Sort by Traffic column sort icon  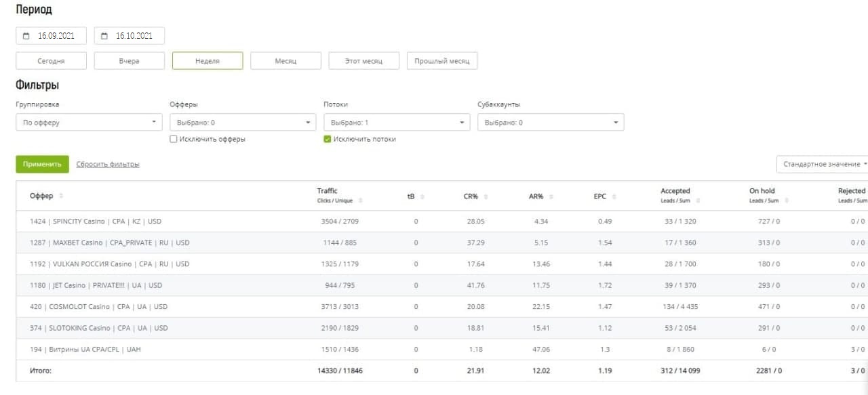tap(360, 201)
